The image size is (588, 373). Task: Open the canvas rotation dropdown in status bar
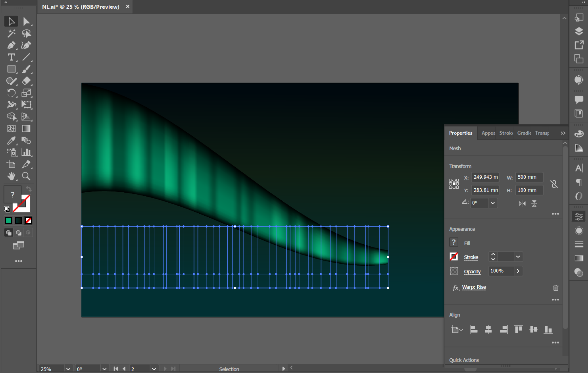coord(104,369)
